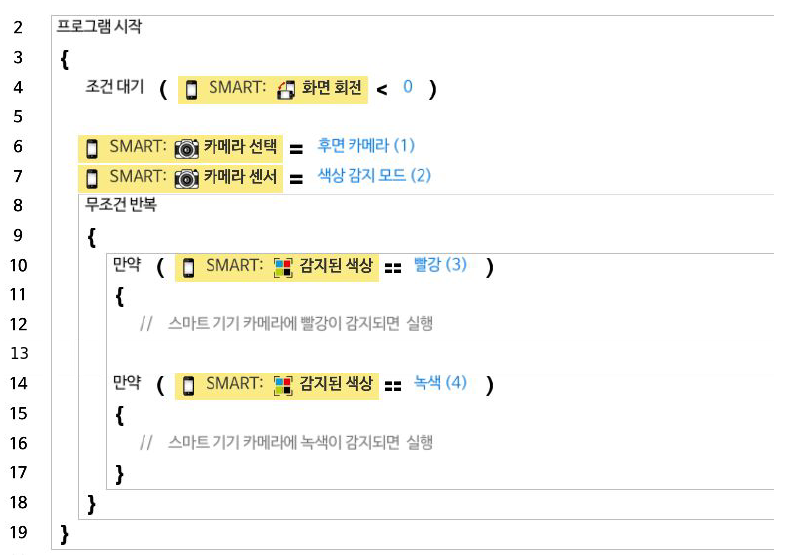Image resolution: width=801 pixels, height=556 pixels.
Task: Click the 프로그램 시작 block header
Action: coord(99,27)
